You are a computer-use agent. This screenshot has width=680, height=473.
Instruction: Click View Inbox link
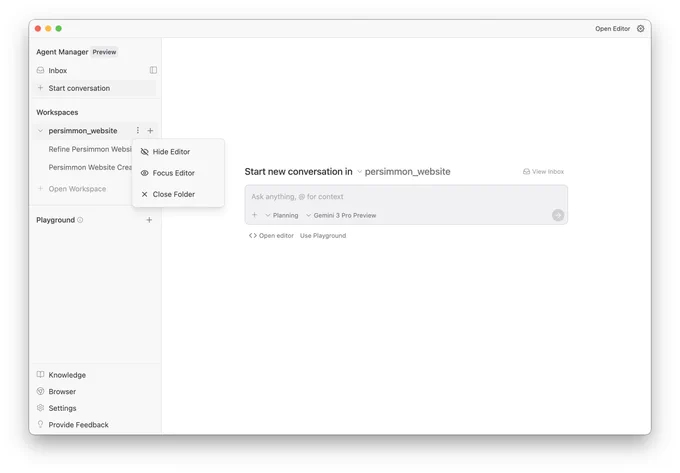coord(543,172)
